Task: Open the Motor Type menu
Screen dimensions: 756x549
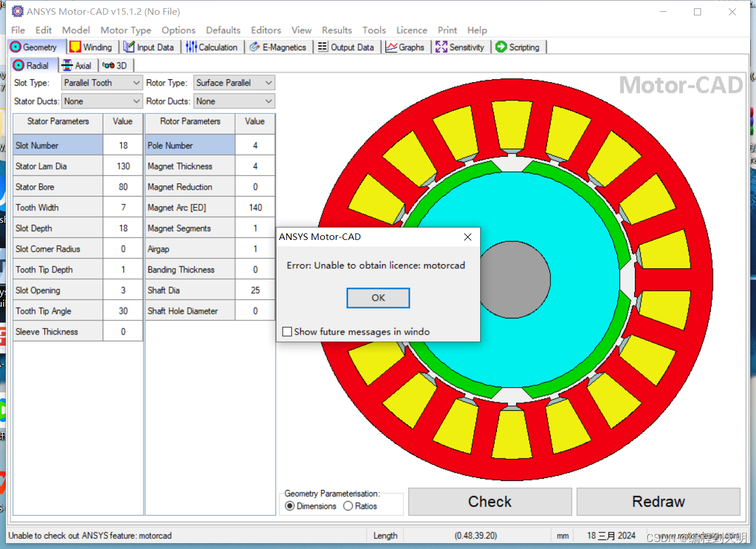Action: (126, 30)
